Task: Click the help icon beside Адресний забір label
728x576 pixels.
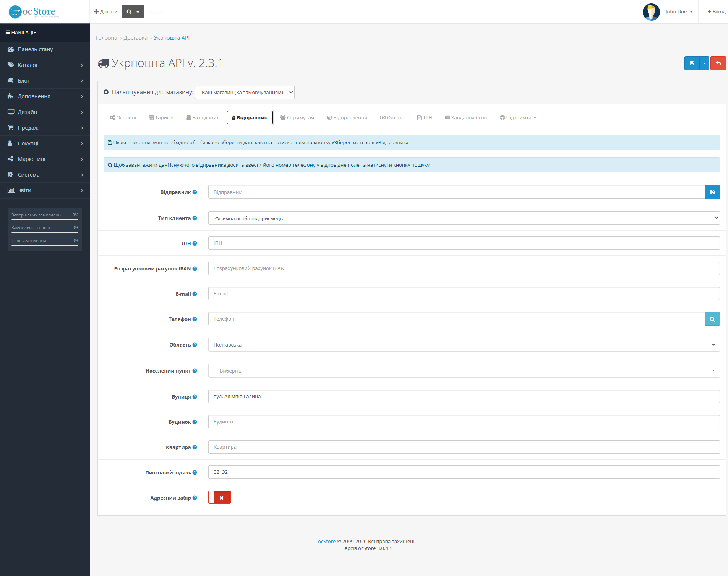Action: 195,498
